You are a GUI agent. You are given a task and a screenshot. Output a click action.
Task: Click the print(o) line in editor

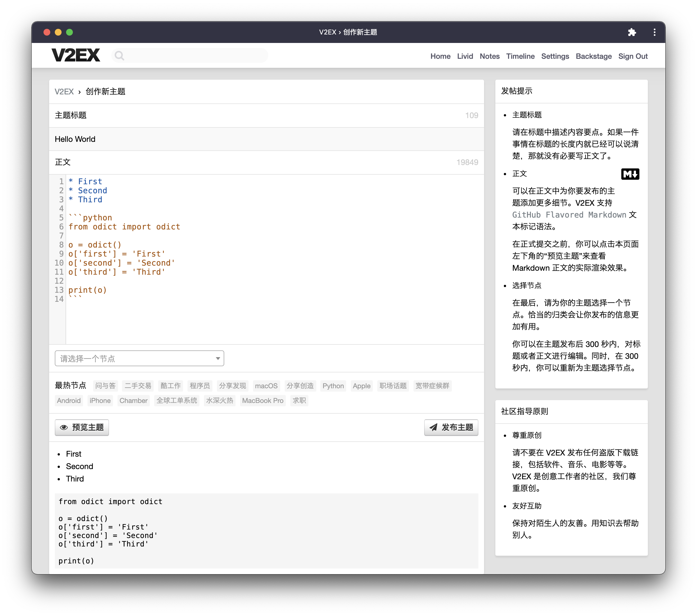88,290
